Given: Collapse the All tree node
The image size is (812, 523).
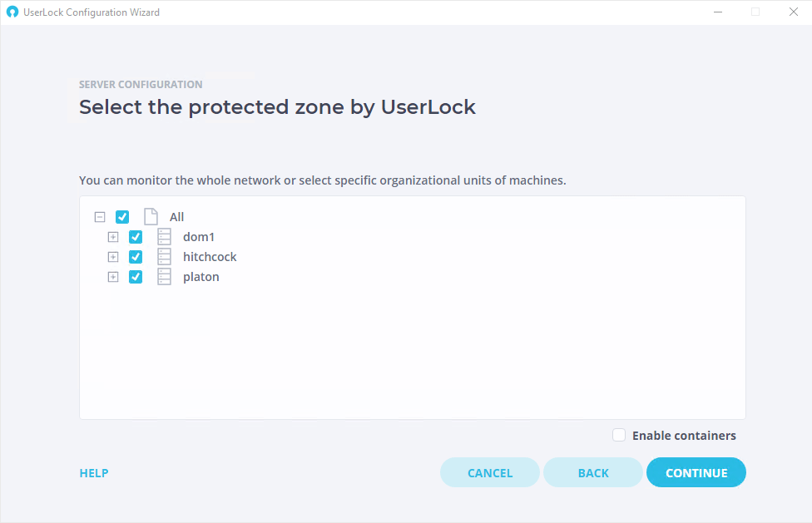Looking at the screenshot, I should [x=100, y=217].
